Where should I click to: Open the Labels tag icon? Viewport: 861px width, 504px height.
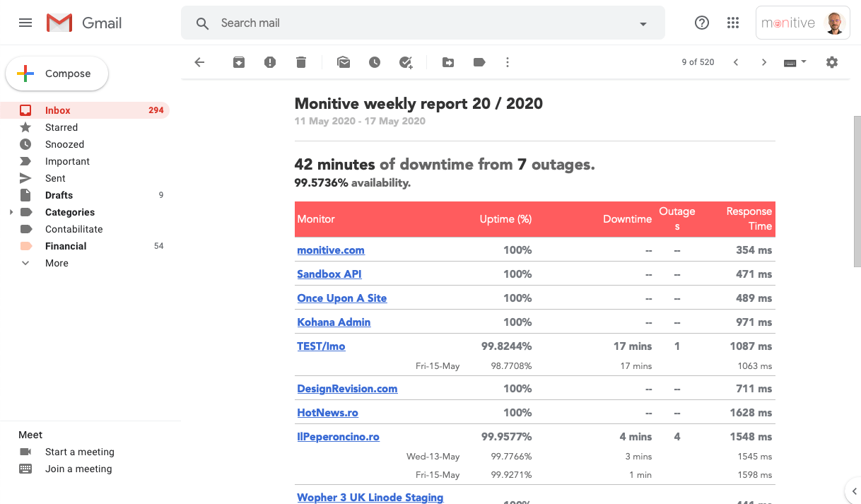(479, 62)
